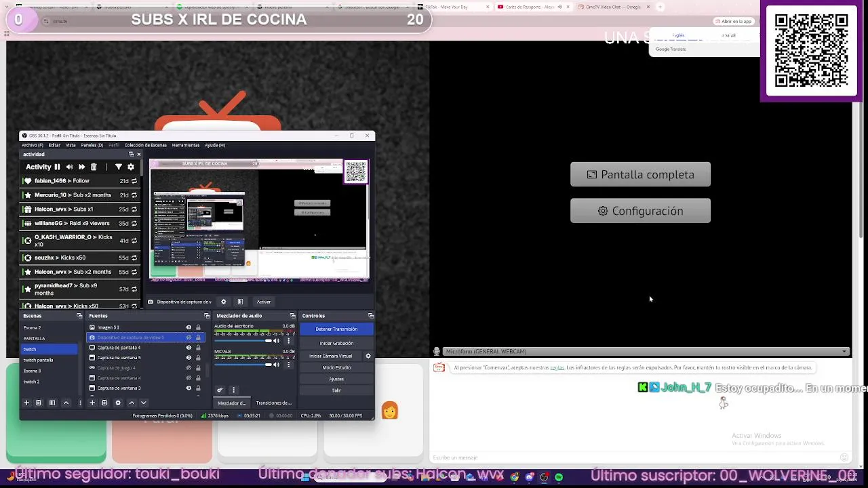Replay the fabian_1456 Follow alert
Screen dimensions: 868x488
[x=134, y=181]
